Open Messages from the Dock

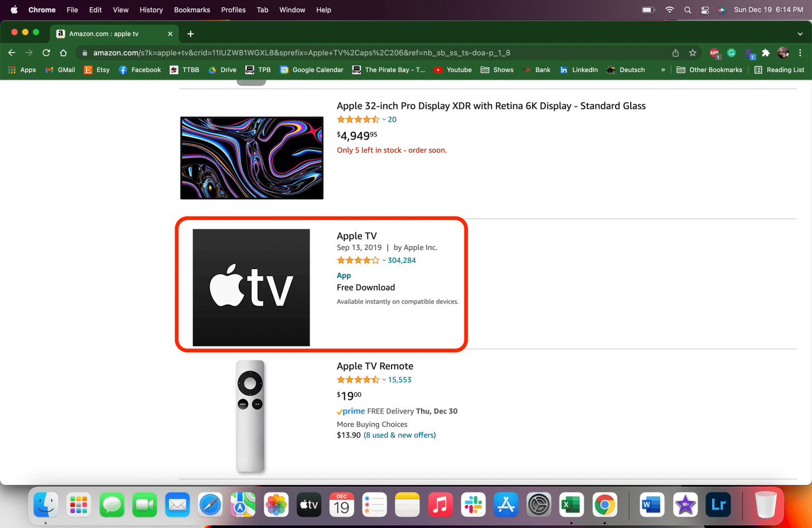click(x=112, y=505)
